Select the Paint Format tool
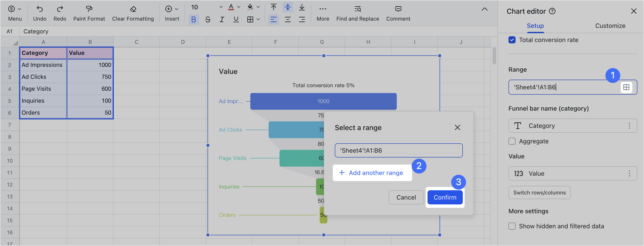Image resolution: width=644 pixels, height=246 pixels. pos(89,13)
